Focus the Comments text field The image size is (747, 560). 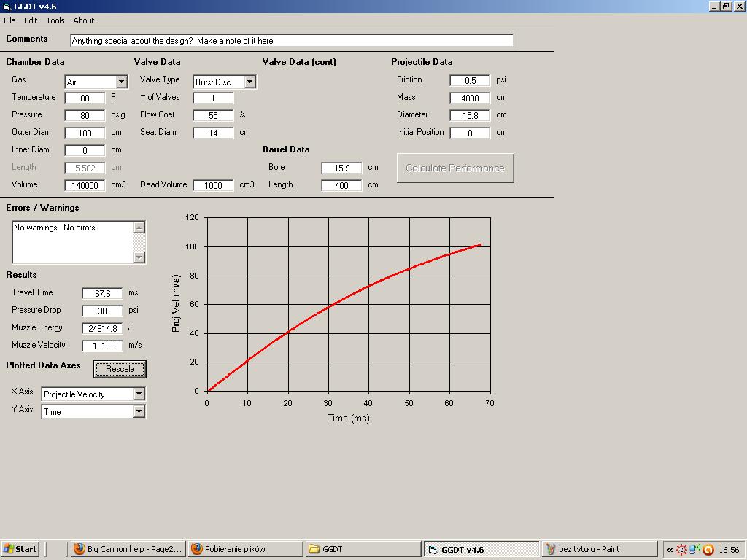click(x=292, y=41)
